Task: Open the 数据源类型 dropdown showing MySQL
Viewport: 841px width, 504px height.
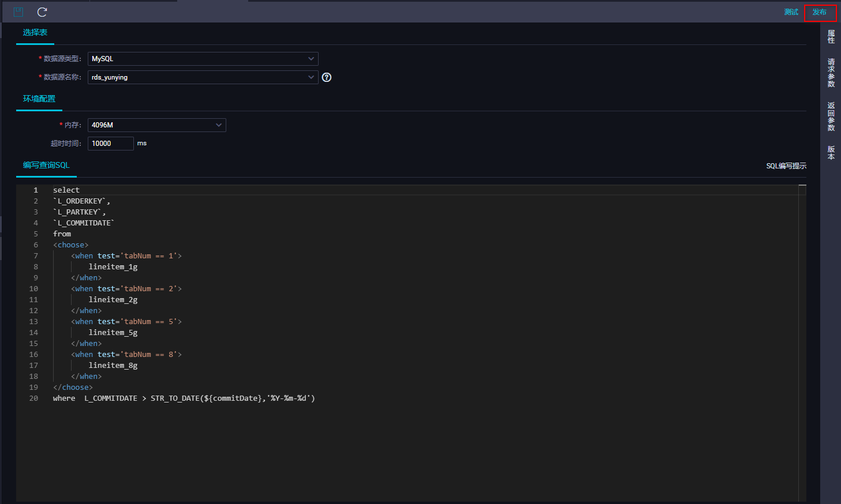Action: 203,58
